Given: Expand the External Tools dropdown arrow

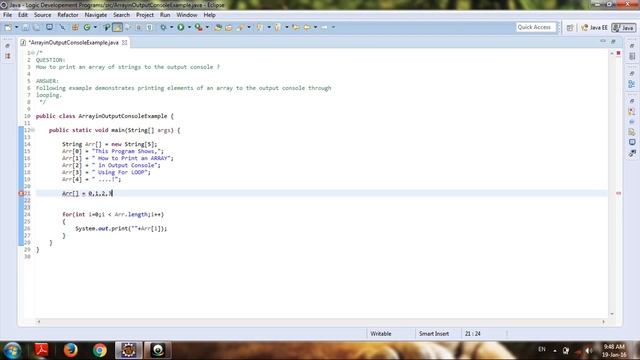Looking at the screenshot, I should pyautogui.click(x=207, y=27).
